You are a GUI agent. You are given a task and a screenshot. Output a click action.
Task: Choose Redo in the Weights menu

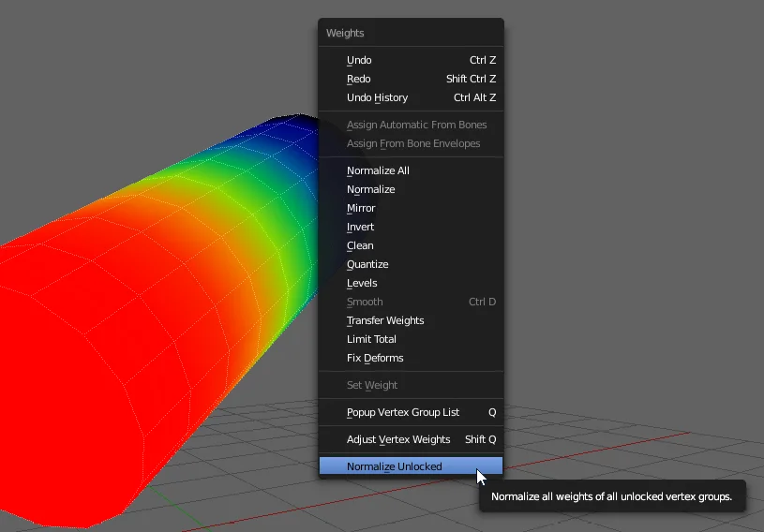pyautogui.click(x=359, y=79)
